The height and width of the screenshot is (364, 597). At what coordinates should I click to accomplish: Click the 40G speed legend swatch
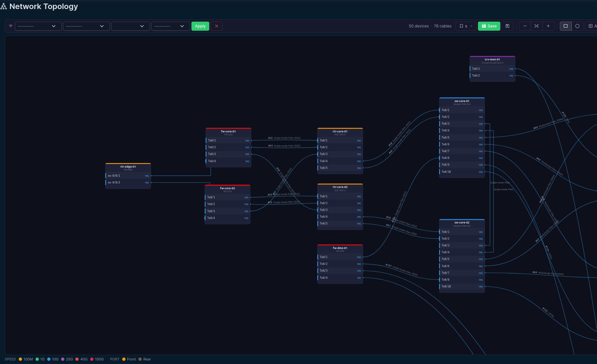pos(77,359)
